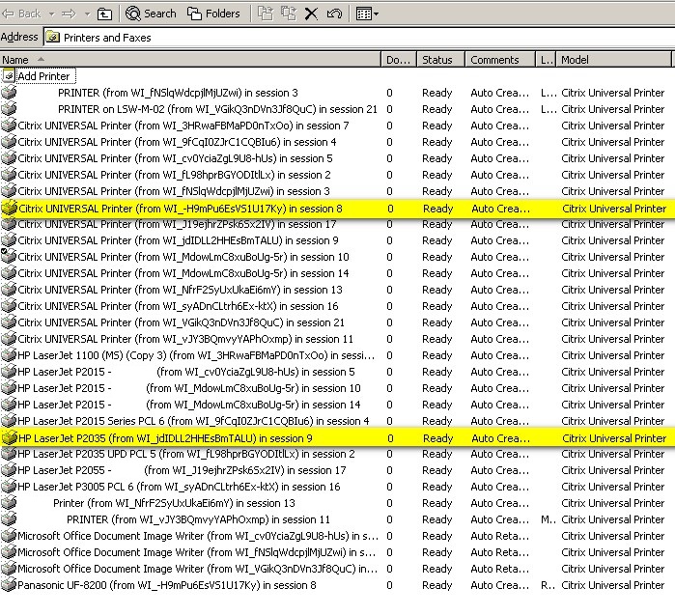Open the Forward history dropdown arrow

[x=87, y=14]
